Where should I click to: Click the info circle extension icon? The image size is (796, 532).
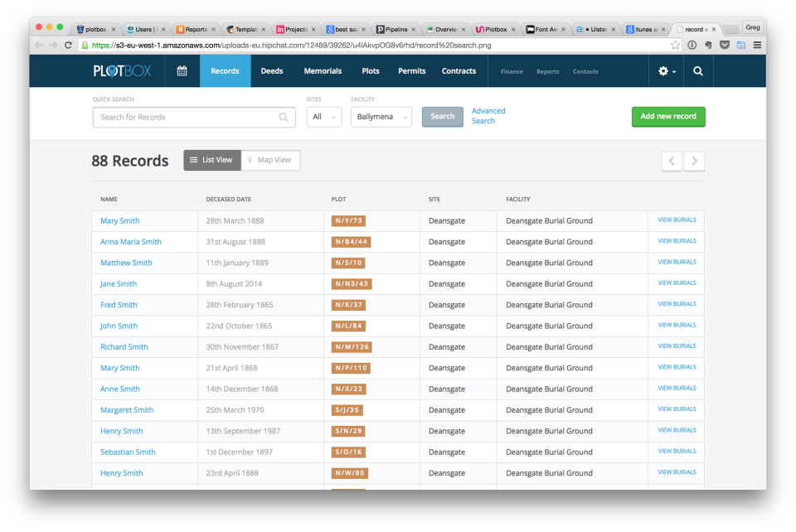(x=692, y=45)
